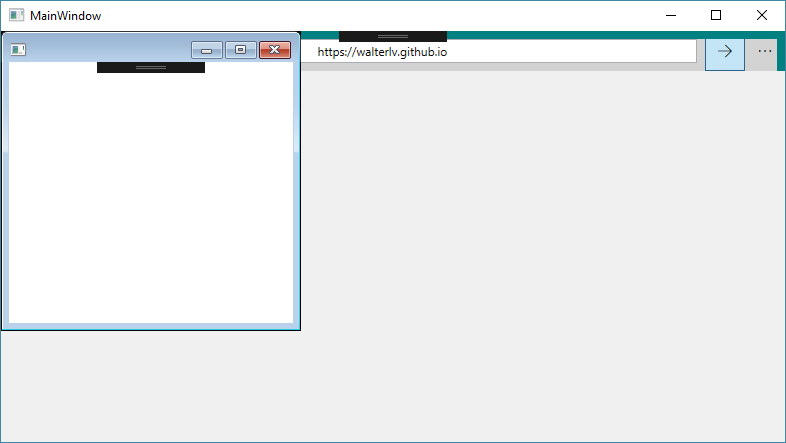Maximize the MainWindow
Viewport: 786px width, 443px height.
click(x=716, y=16)
